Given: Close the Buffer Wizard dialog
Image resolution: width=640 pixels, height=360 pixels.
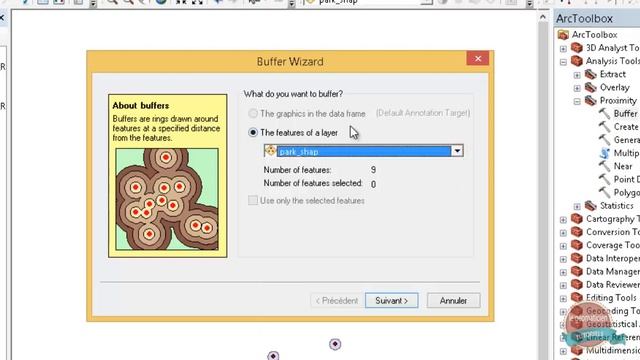Looking at the screenshot, I should (478, 58).
